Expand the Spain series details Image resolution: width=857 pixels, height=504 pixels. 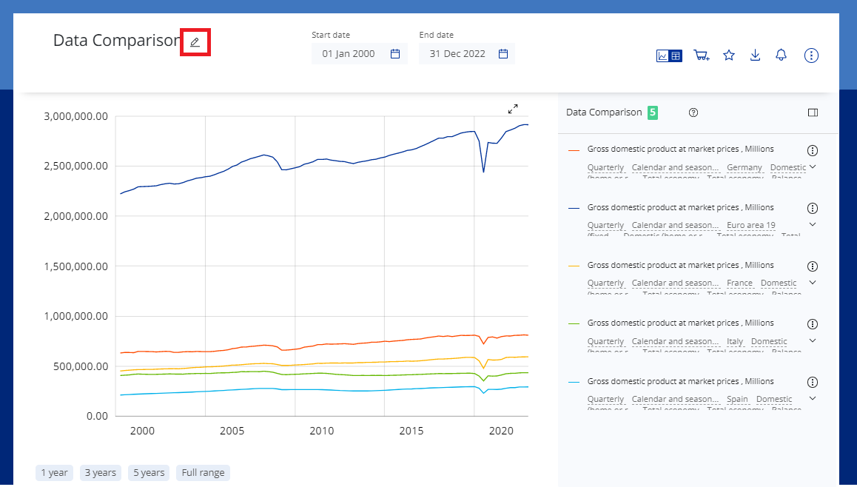(813, 399)
